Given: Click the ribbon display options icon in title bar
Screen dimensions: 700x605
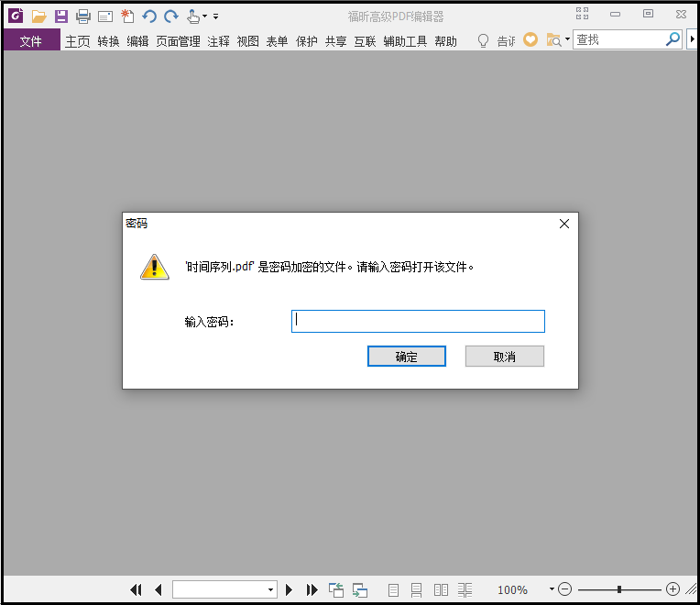Looking at the screenshot, I should pos(582,14).
